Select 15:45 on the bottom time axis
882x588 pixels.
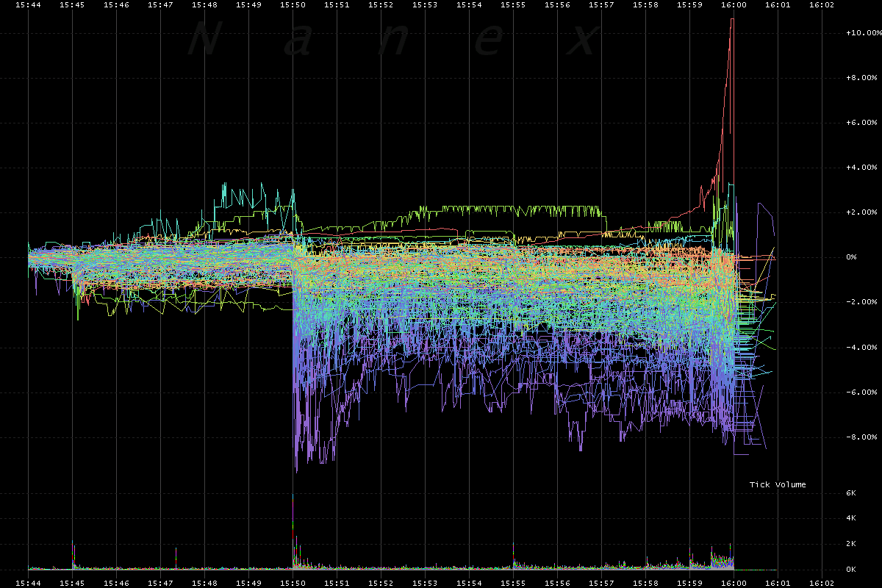click(x=72, y=583)
